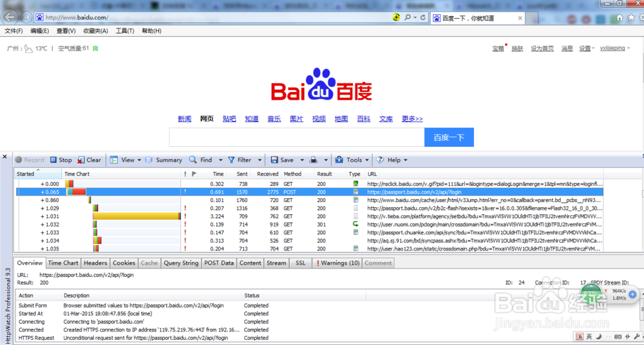This screenshot has height=345, width=644.
Task: Expand the Save dropdown arrow
Action: coord(302,160)
